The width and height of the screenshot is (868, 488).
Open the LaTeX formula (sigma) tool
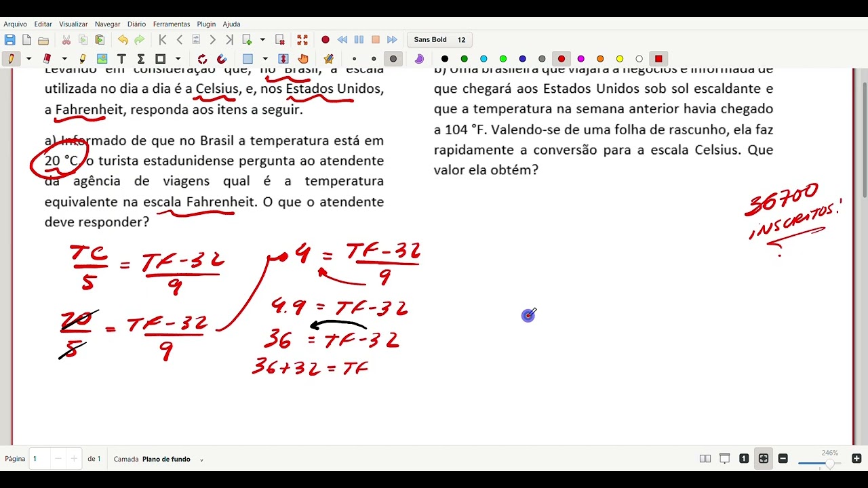pos(141,59)
